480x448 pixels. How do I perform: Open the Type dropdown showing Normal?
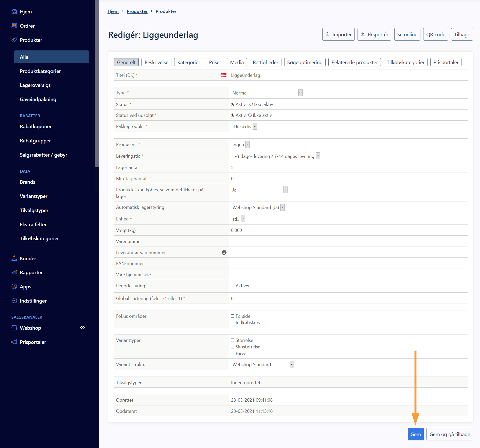tap(267, 93)
